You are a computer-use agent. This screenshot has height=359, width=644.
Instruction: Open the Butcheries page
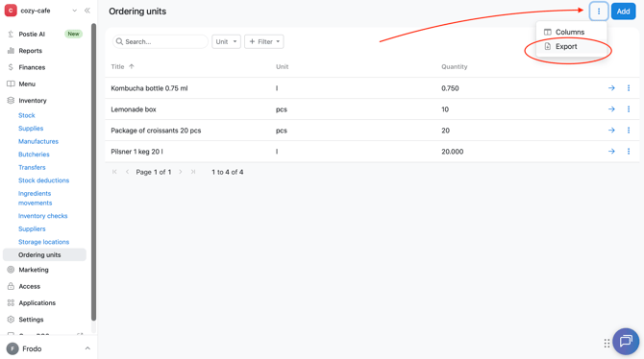tap(34, 155)
